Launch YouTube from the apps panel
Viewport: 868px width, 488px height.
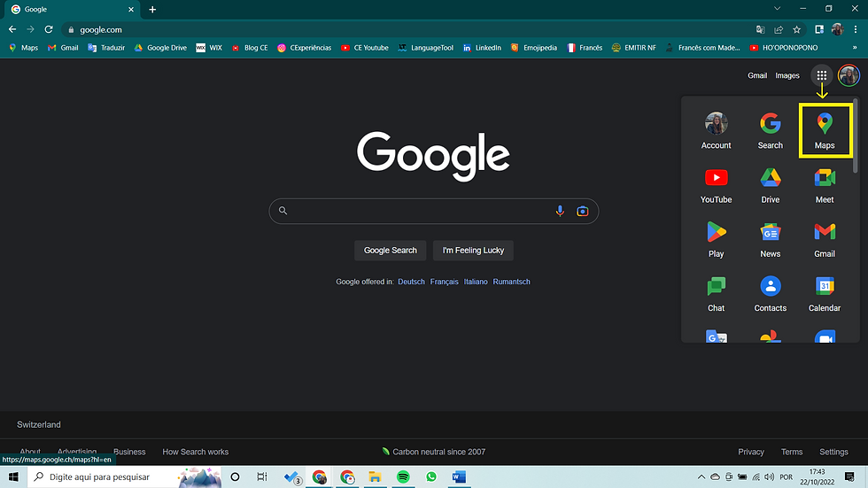[716, 185]
